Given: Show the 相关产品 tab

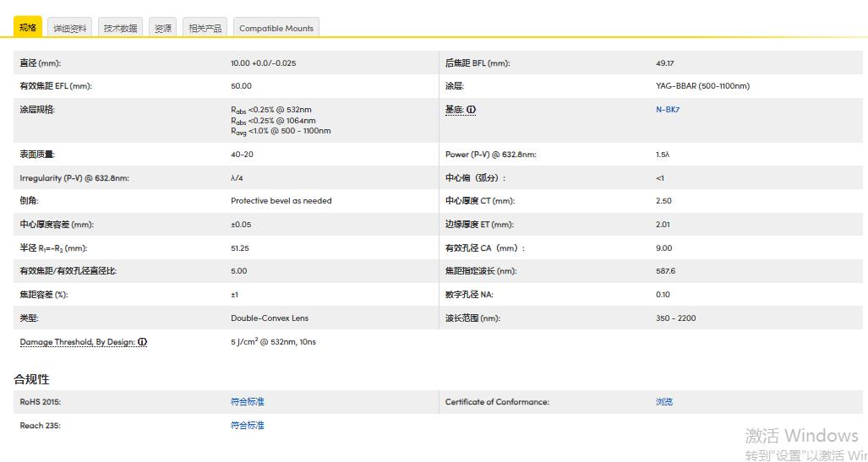Looking at the screenshot, I should tap(205, 28).
